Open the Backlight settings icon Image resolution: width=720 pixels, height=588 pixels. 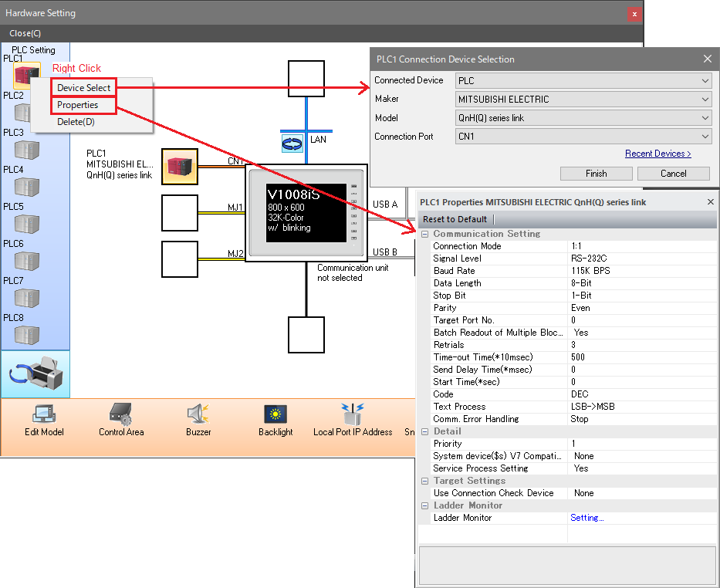[x=275, y=414]
